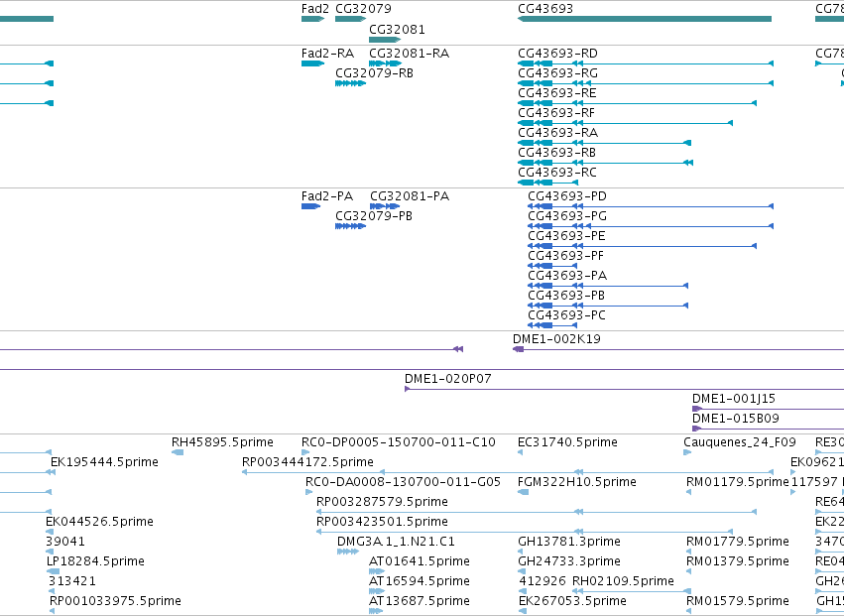The image size is (844, 616).
Task: Click the CG32081-PA protein label
Action: point(410,196)
